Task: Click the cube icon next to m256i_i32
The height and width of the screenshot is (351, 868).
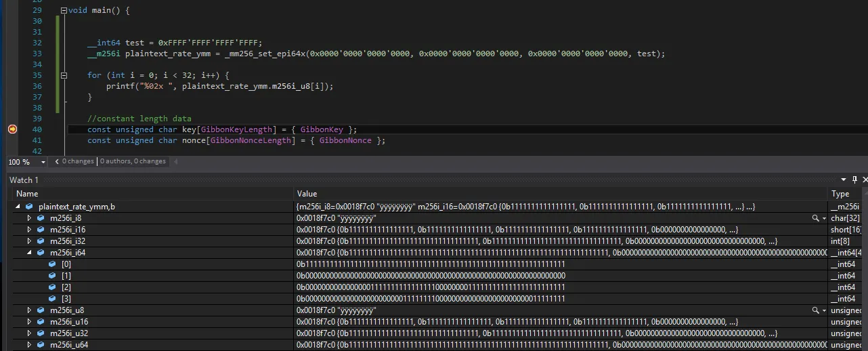Action: (40, 241)
